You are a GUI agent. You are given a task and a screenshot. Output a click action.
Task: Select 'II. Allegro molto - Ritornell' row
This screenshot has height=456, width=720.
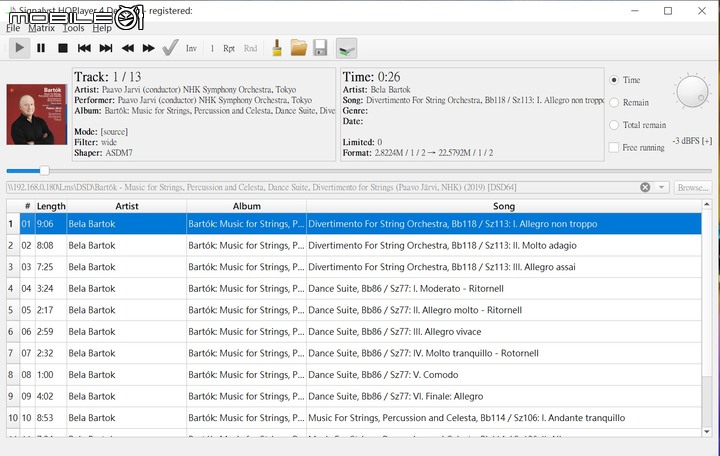354,310
